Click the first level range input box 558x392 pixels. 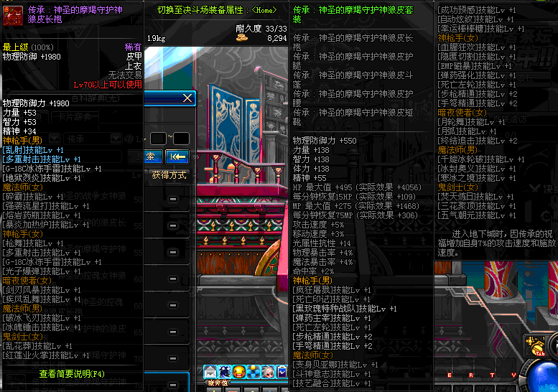(157, 138)
